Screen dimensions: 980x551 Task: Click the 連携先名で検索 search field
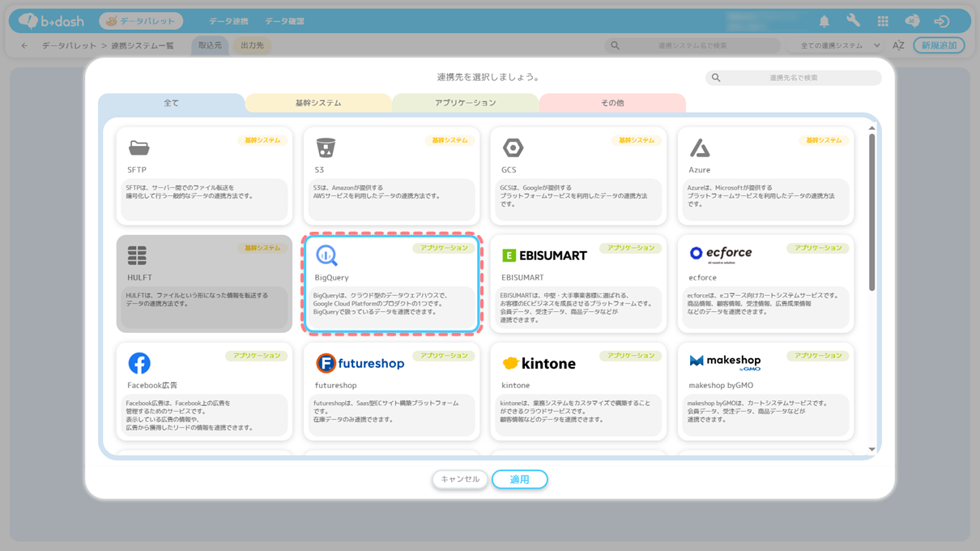[x=794, y=78]
